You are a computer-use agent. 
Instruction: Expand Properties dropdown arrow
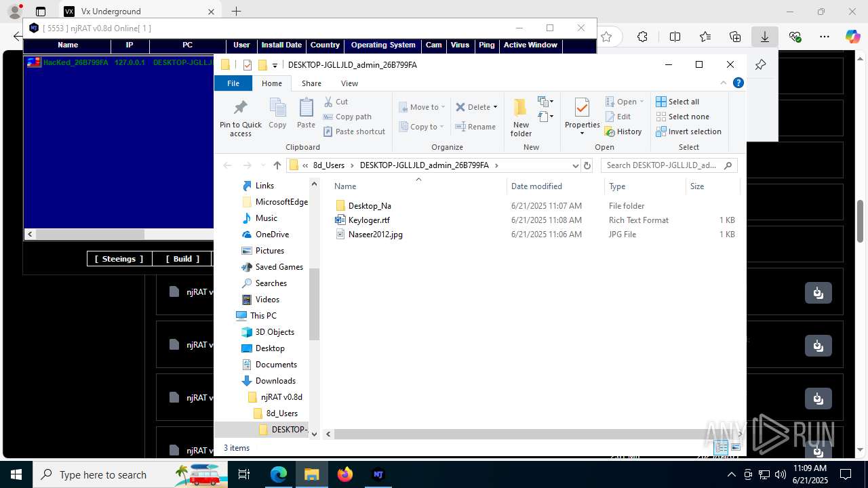[x=582, y=133]
